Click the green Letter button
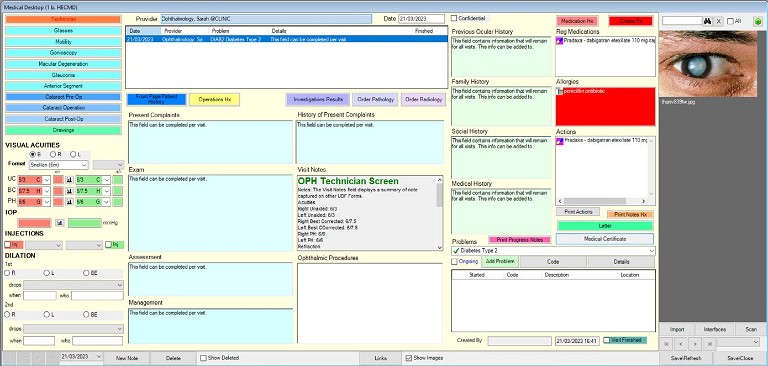Screen dimensions: 768x366 [x=605, y=226]
